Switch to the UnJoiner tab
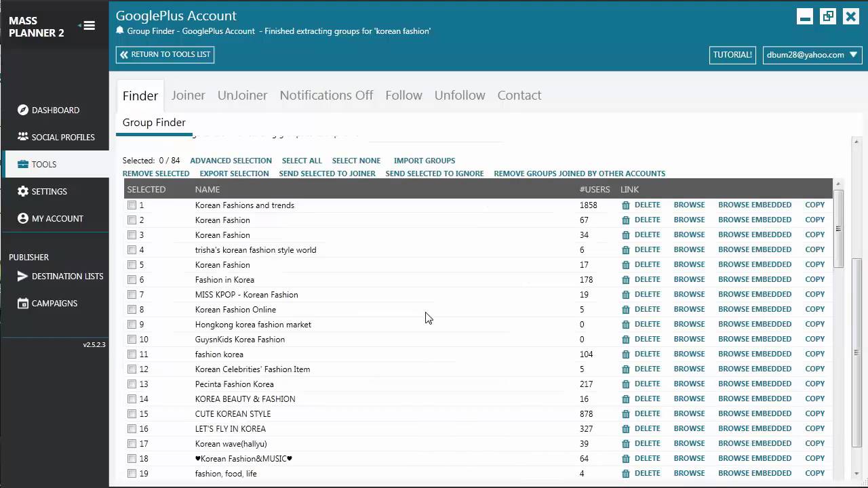The height and width of the screenshot is (488, 868). (242, 96)
